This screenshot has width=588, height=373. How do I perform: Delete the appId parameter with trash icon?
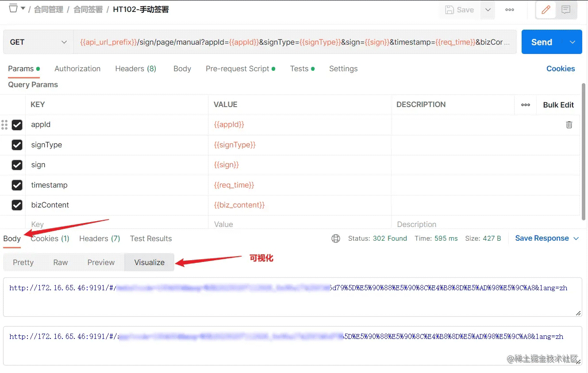tap(569, 124)
